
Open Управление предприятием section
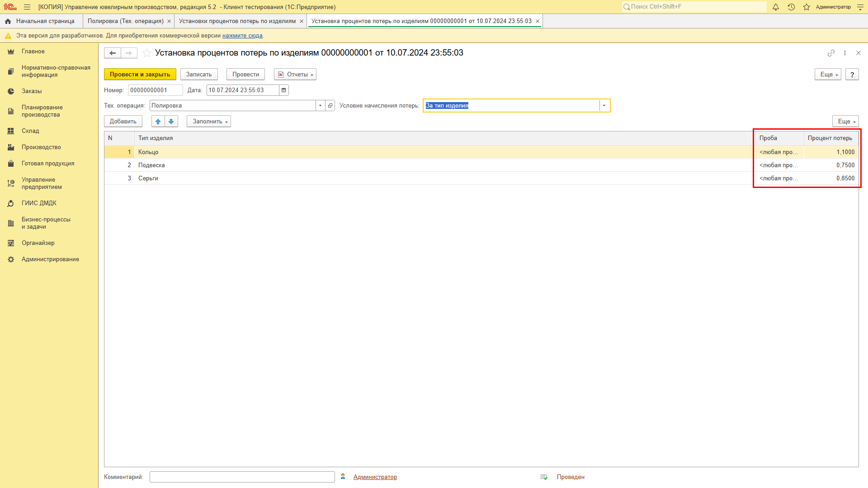point(49,183)
